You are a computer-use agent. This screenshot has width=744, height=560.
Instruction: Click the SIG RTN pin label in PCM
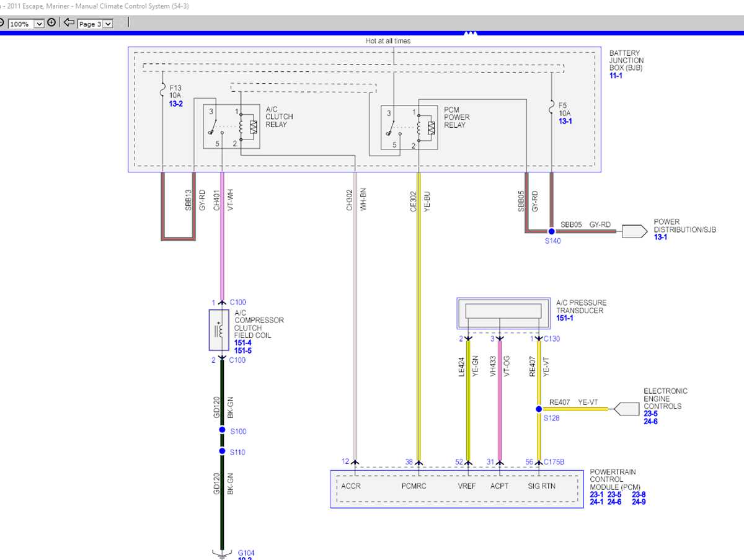541,486
